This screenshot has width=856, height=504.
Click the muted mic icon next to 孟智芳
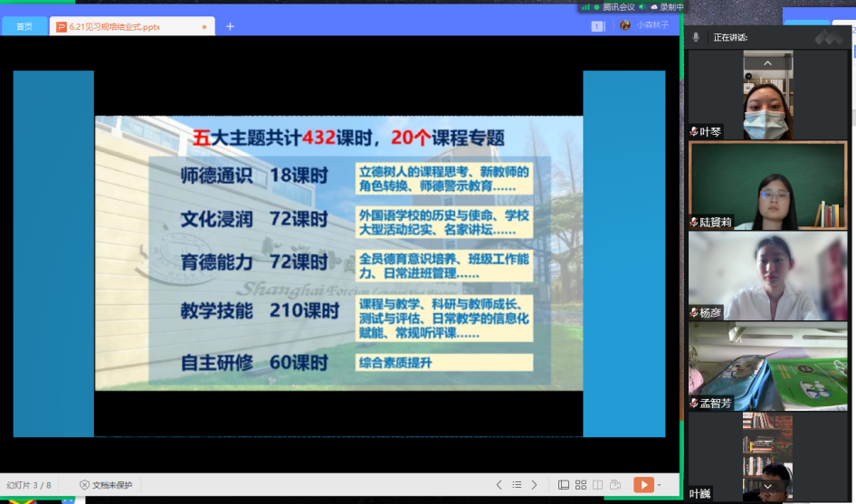pos(694,404)
